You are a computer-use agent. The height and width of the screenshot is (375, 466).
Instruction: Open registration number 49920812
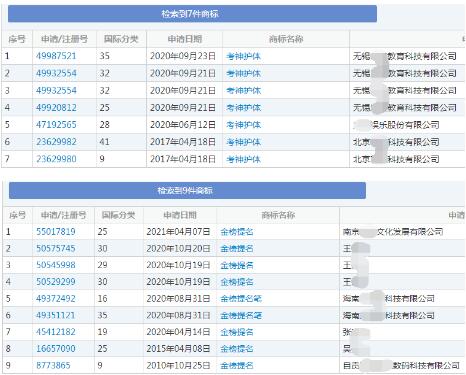click(x=56, y=108)
